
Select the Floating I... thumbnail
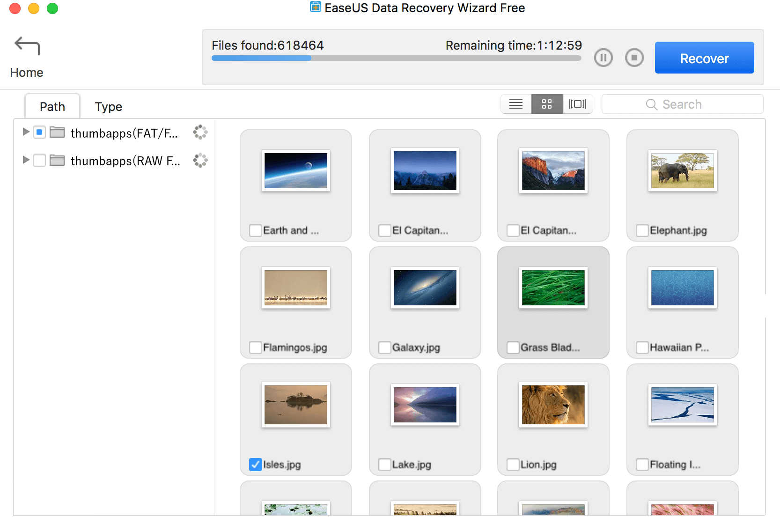coord(683,405)
